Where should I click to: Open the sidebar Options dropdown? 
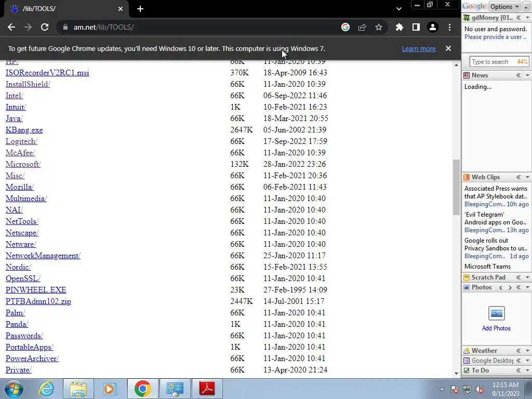tap(504, 6)
